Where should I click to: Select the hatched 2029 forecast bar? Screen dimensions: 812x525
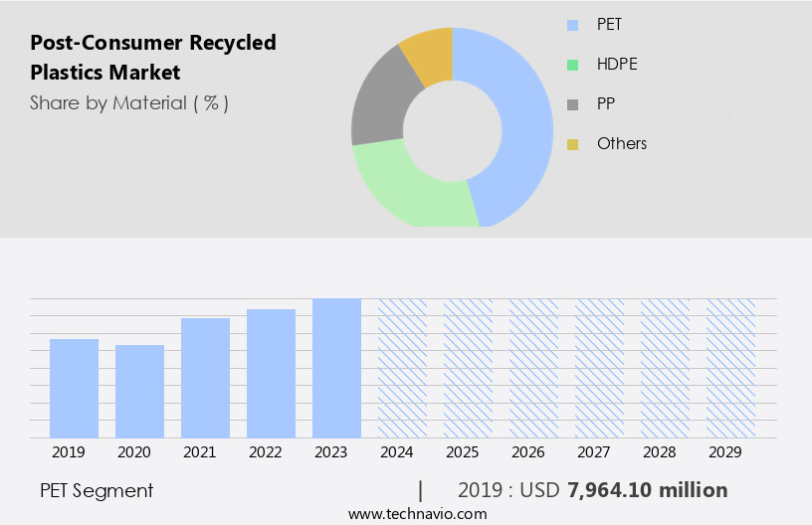click(730, 368)
